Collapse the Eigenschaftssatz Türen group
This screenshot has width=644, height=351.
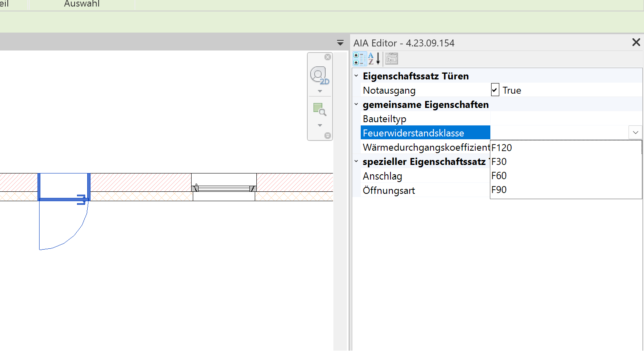(x=356, y=76)
